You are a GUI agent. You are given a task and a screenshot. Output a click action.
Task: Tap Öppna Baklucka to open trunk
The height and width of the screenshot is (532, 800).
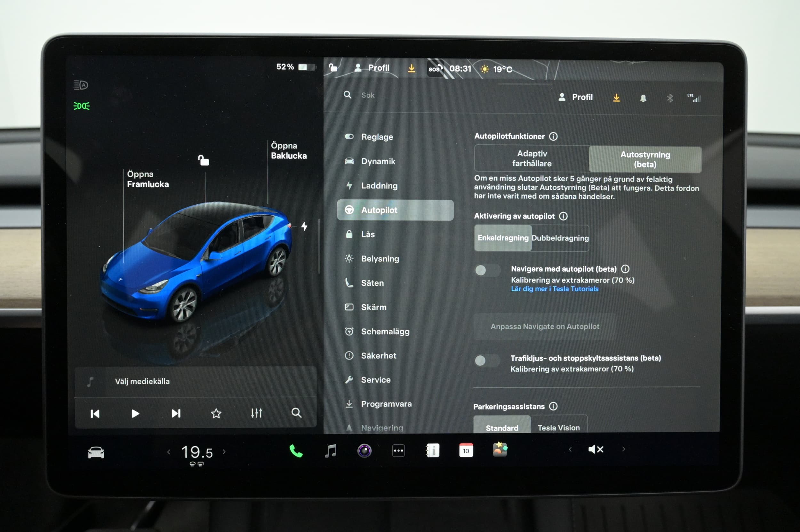tap(289, 151)
